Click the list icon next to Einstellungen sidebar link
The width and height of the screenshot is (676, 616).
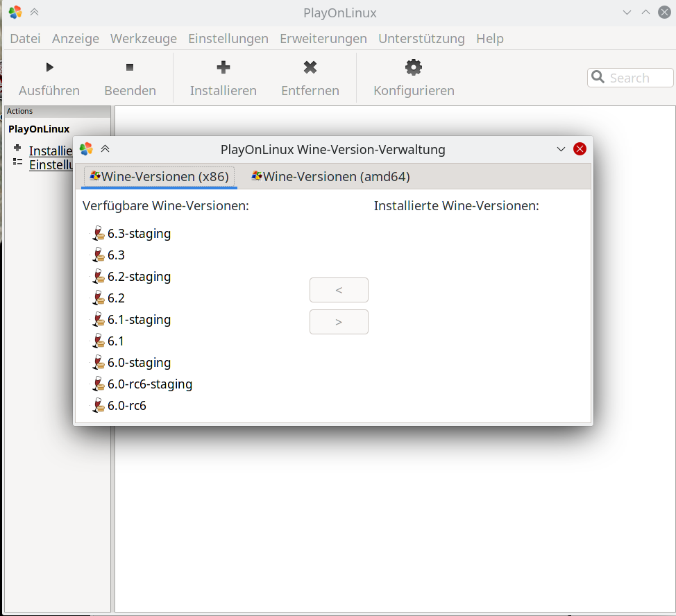click(17, 162)
